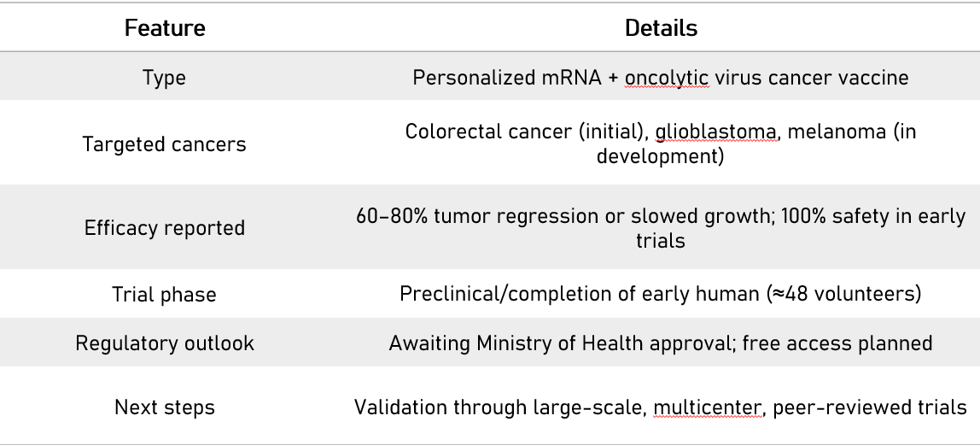The height and width of the screenshot is (445, 980).
Task: Click the 'Trial phase' cell
Action: point(165,295)
